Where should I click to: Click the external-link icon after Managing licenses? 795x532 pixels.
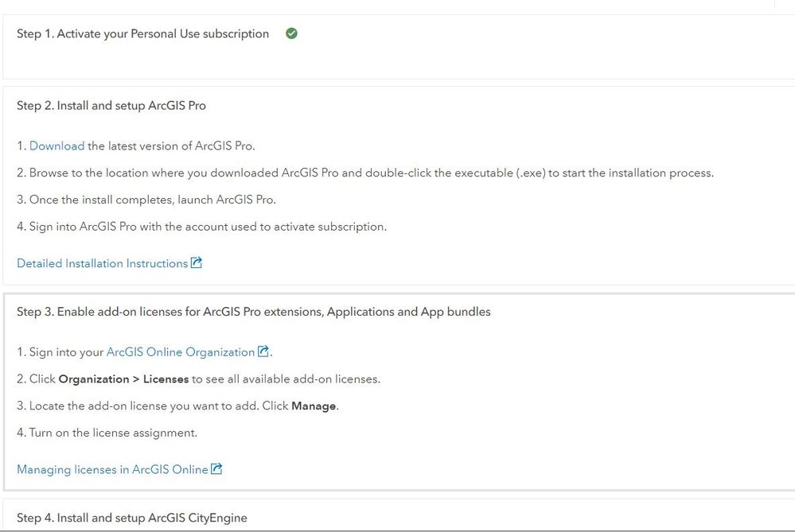pos(216,469)
